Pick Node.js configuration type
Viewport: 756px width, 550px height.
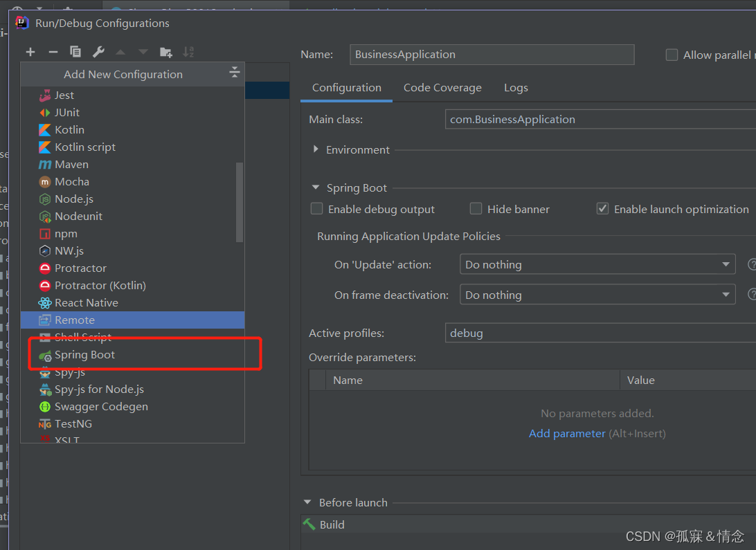click(133, 199)
